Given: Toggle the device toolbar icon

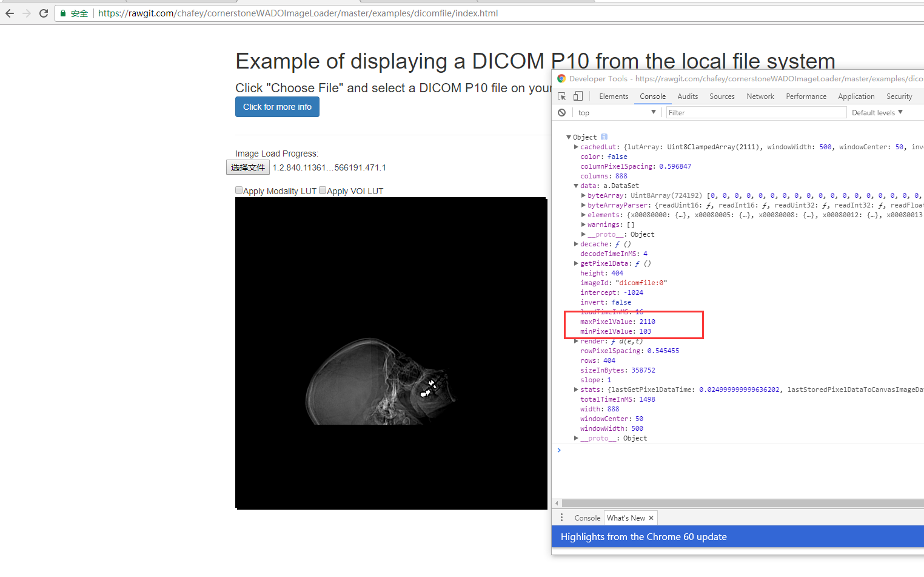Looking at the screenshot, I should [x=577, y=95].
